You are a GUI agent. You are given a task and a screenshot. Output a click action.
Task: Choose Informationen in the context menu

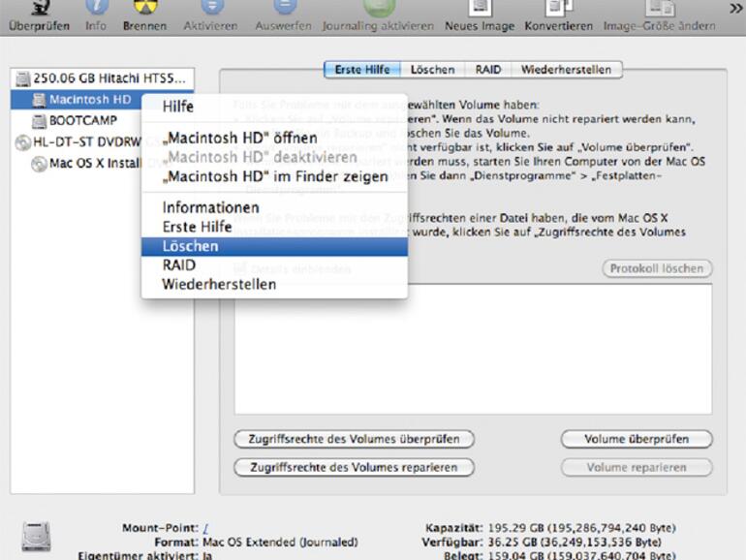274,207
